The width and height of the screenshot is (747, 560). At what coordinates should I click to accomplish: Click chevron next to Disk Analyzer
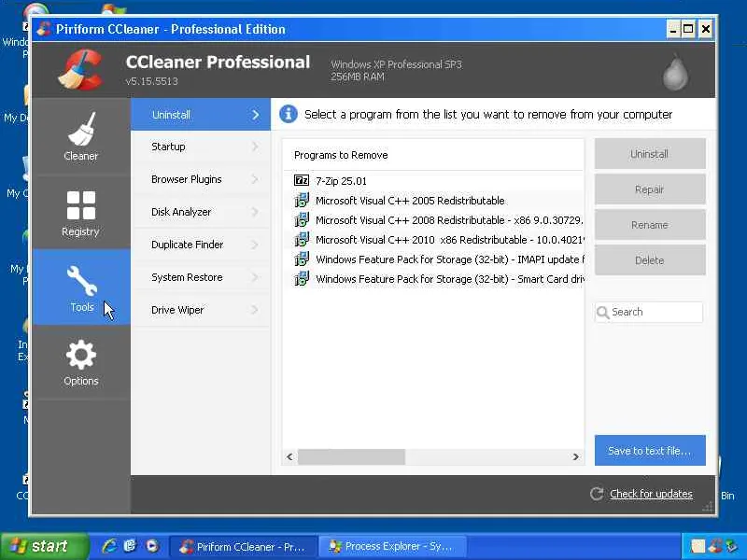pos(255,212)
